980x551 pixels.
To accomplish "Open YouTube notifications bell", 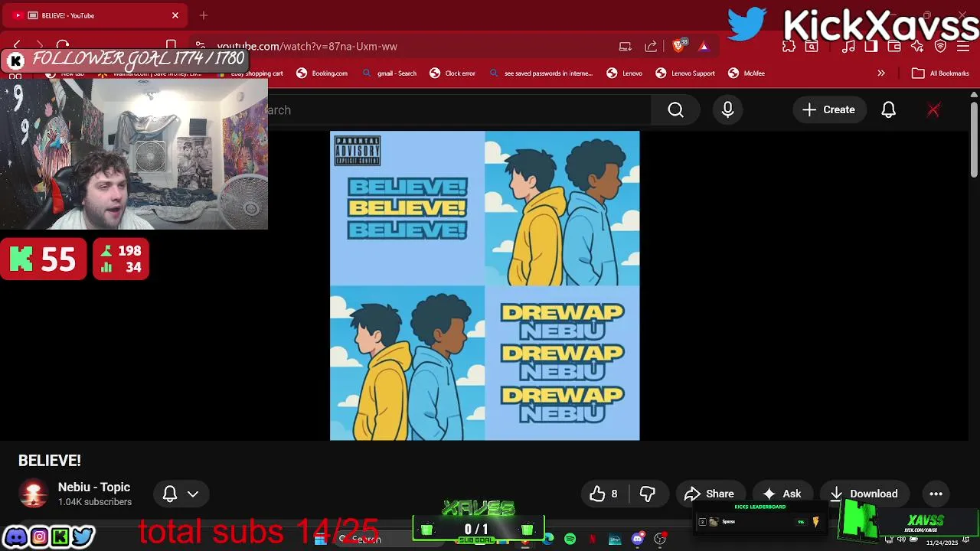I will 888,110.
